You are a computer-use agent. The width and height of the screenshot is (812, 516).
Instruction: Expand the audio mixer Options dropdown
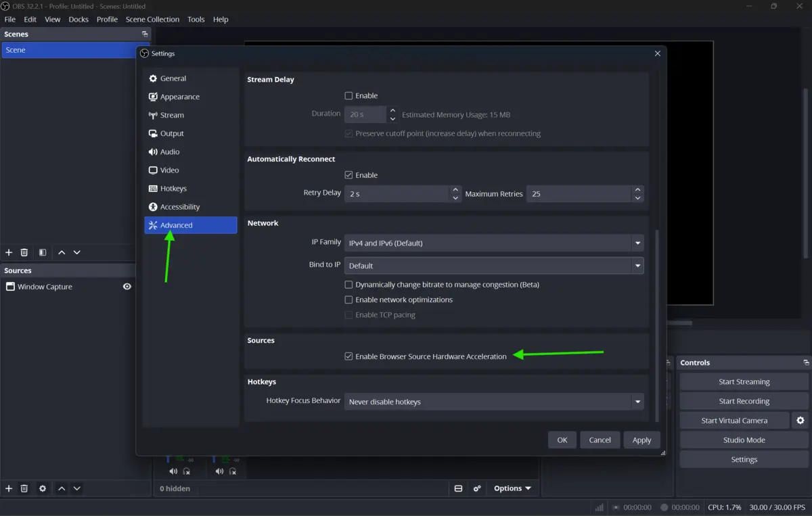[512, 488]
